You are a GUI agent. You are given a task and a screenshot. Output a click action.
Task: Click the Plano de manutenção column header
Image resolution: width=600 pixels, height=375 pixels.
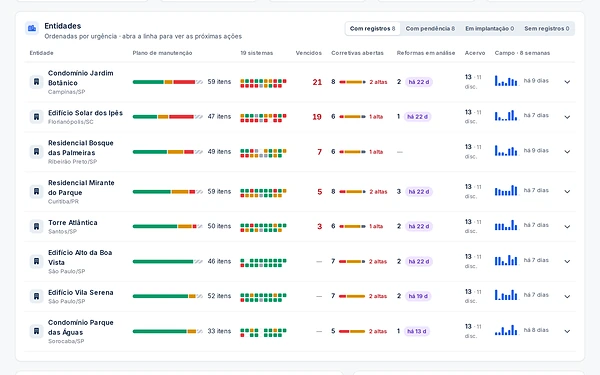(x=162, y=53)
